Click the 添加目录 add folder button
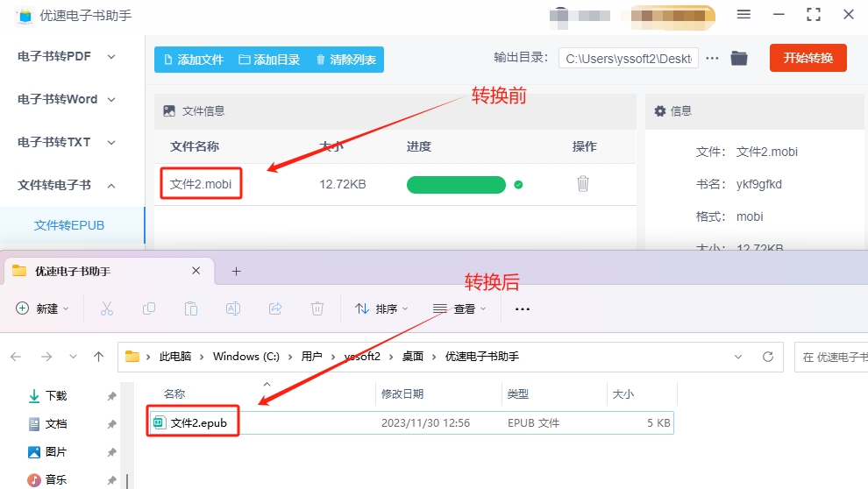Image resolution: width=868 pixels, height=489 pixels. 269,60
